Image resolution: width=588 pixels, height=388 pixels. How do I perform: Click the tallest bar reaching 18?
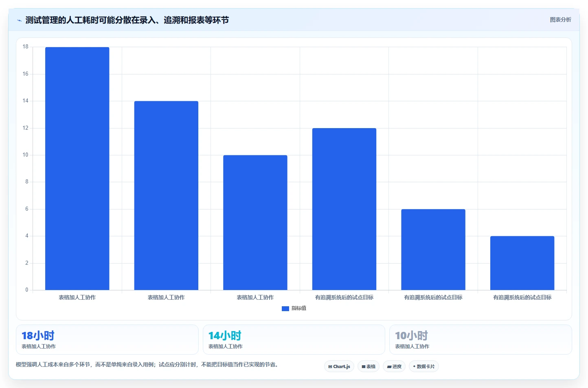(77, 168)
